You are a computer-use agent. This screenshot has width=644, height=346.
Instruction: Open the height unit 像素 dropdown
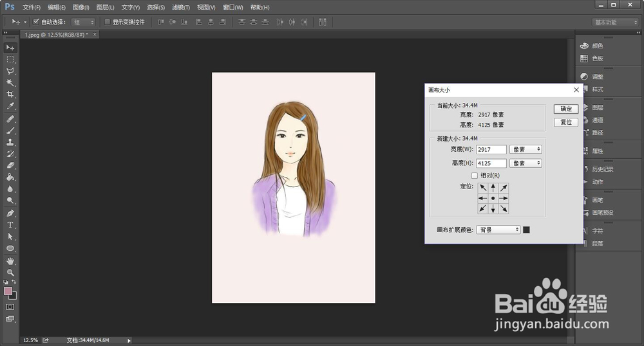tap(526, 163)
